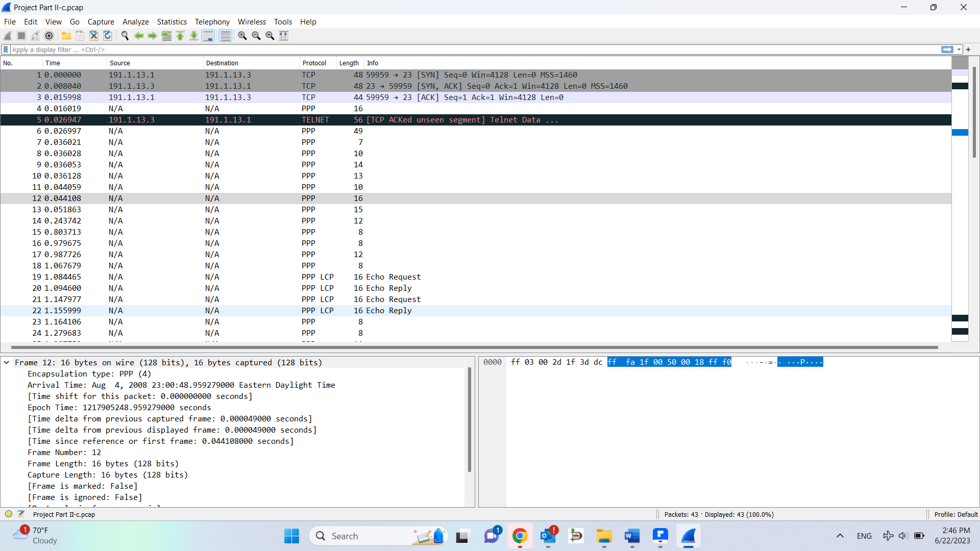980x551 pixels.
Task: Click the Protocol column header
Action: (x=314, y=63)
